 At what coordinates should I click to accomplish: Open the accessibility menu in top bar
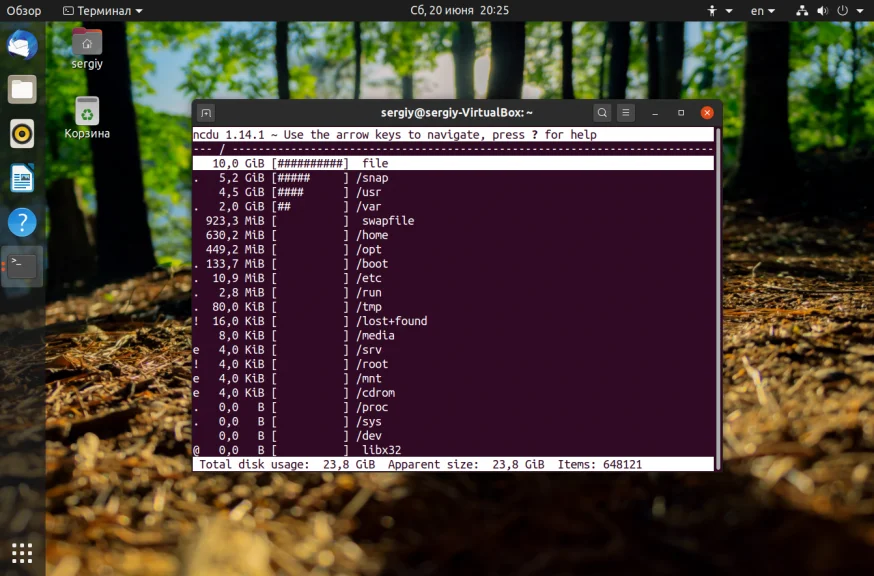720,11
